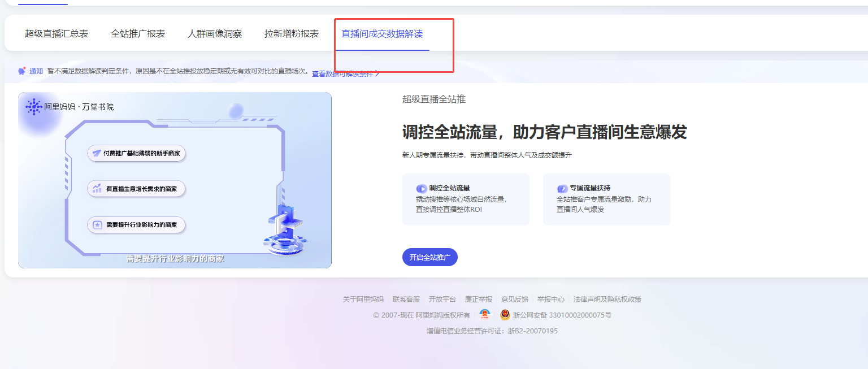The height and width of the screenshot is (369, 868).
Task: Select the 人群画像洞察 tab
Action: (215, 34)
